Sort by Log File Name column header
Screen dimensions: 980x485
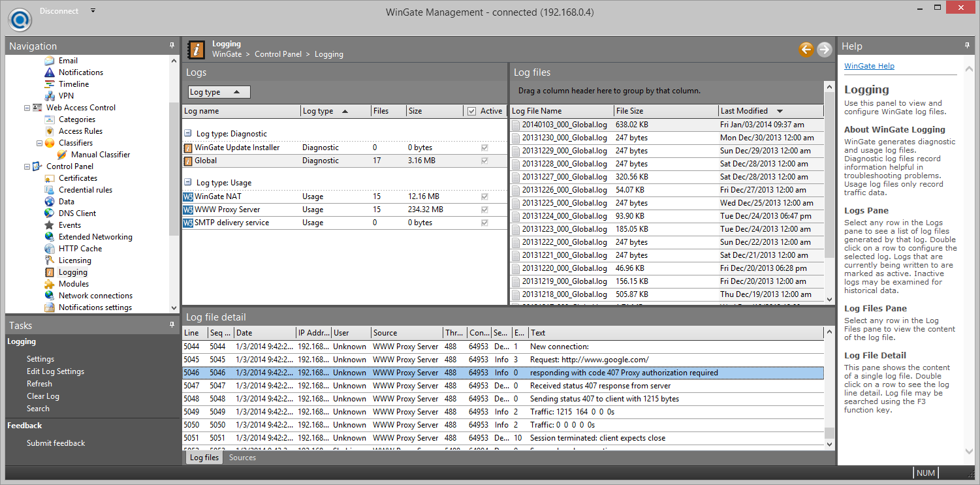tap(561, 111)
